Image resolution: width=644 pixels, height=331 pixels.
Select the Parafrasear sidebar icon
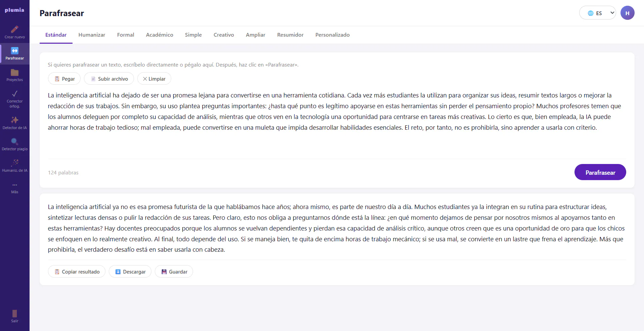click(x=14, y=51)
